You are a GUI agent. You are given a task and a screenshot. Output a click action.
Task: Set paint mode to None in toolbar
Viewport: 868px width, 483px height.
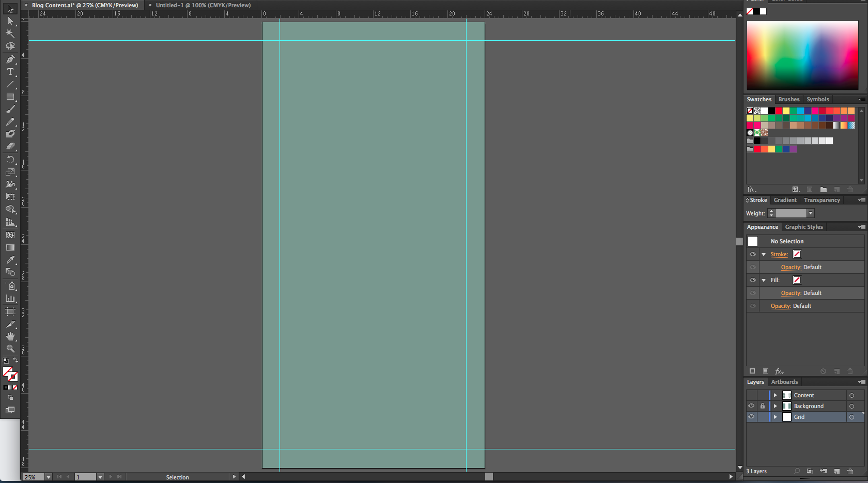click(x=15, y=387)
